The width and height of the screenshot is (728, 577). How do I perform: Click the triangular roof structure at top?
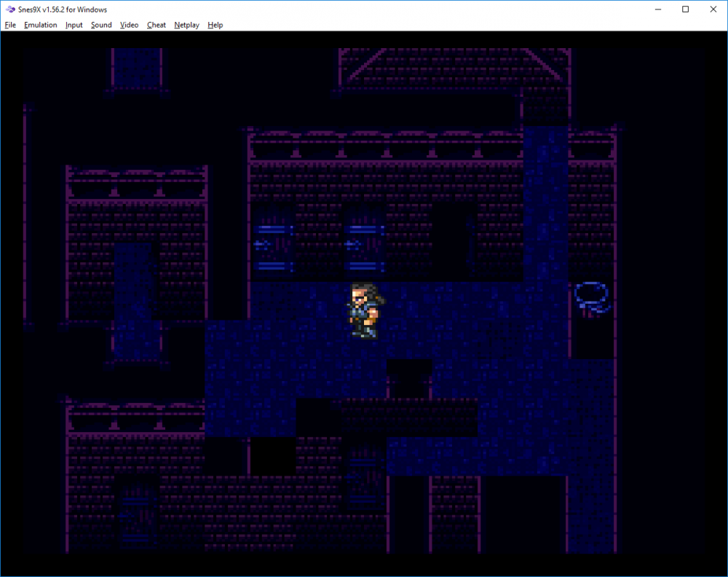455,66
